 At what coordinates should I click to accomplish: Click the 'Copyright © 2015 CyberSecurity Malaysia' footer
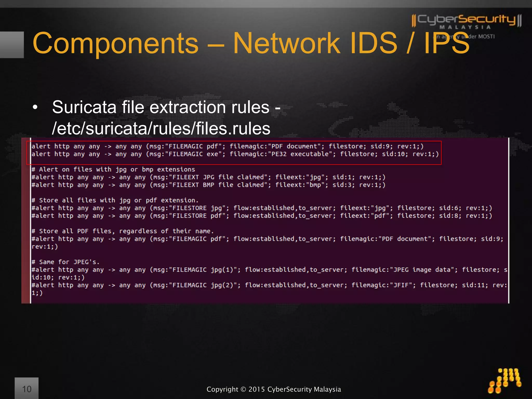coord(274,389)
